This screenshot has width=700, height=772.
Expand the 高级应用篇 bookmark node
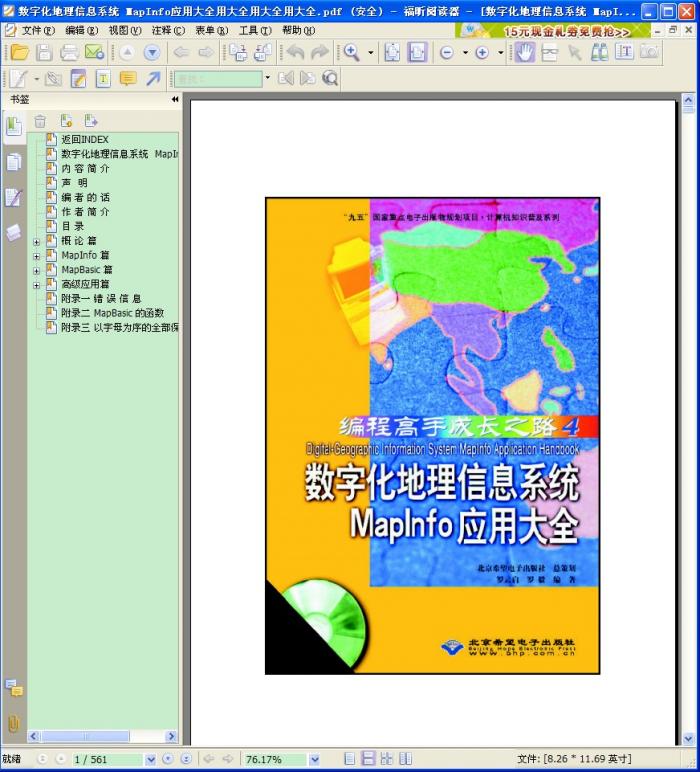point(37,284)
